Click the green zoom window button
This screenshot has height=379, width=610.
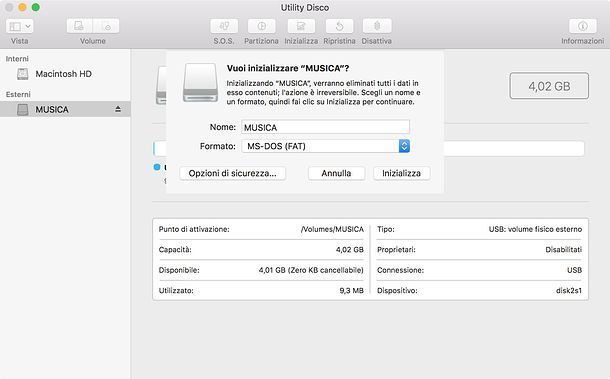coord(35,7)
